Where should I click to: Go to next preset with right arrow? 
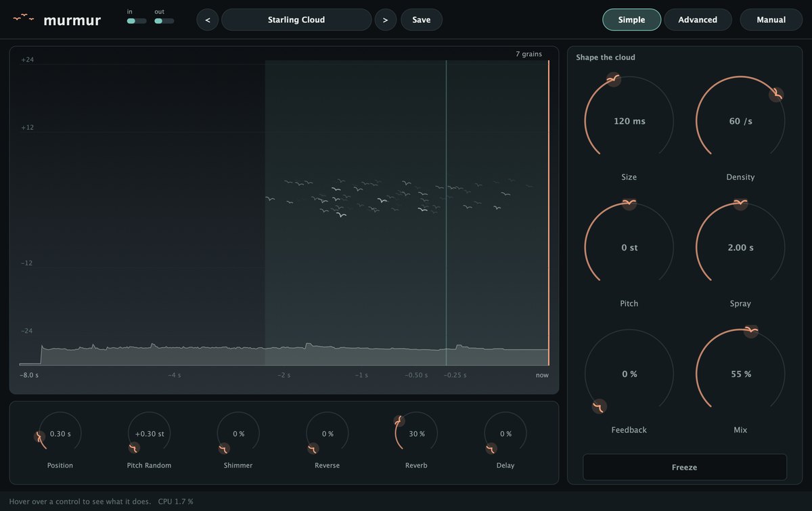(386, 20)
